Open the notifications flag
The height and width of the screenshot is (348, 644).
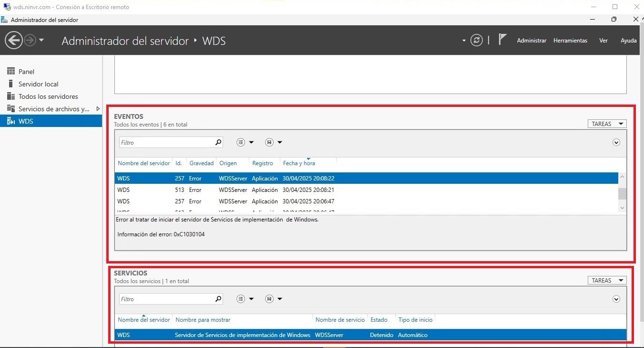pos(502,40)
